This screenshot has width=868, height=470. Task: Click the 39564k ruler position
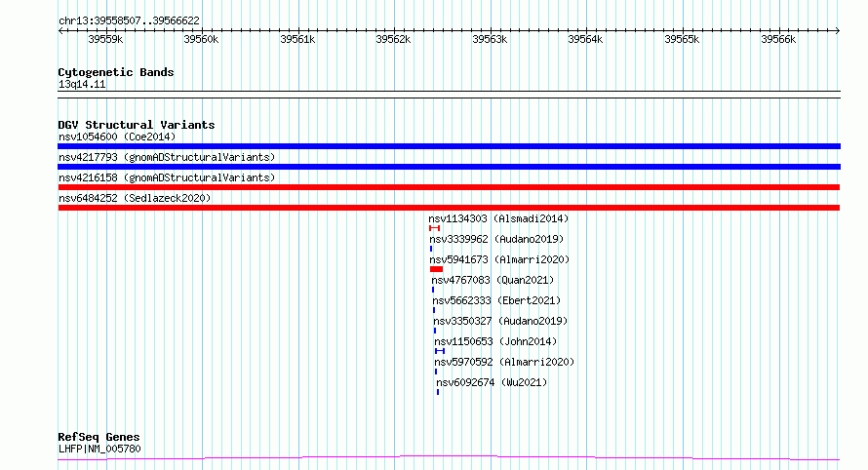(x=586, y=39)
